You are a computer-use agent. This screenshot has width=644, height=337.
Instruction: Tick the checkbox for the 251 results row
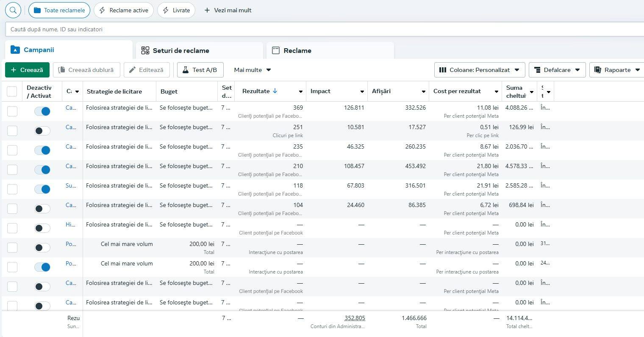[x=12, y=131]
